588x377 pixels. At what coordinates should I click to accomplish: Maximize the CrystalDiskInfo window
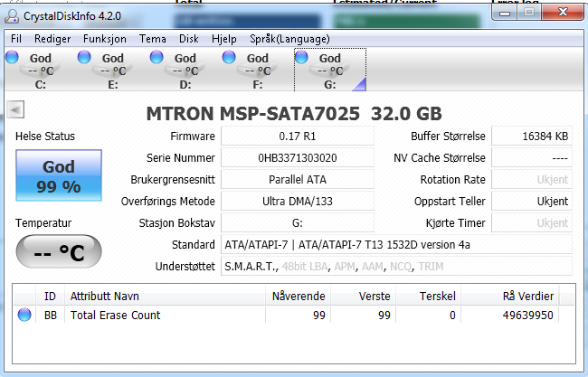click(529, 13)
